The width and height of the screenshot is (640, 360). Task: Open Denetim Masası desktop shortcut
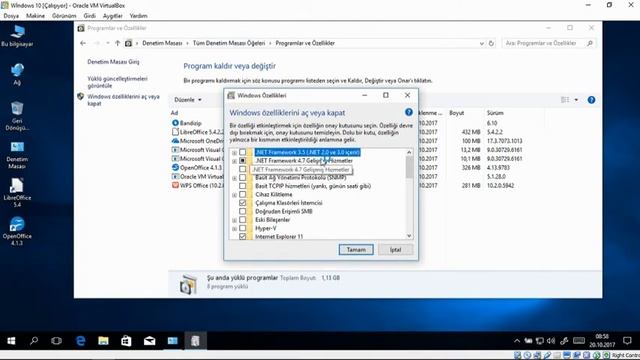pos(17,155)
